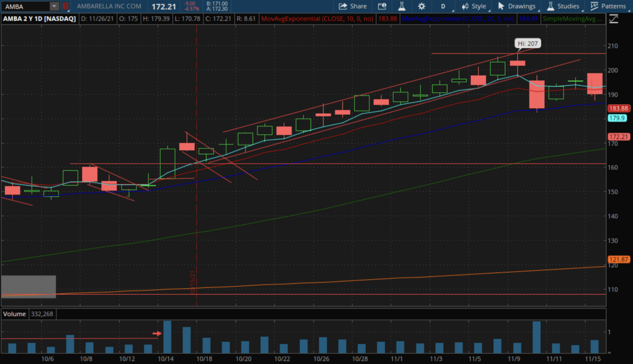
Task: Open chart settings gear icon
Action: [x=421, y=6]
